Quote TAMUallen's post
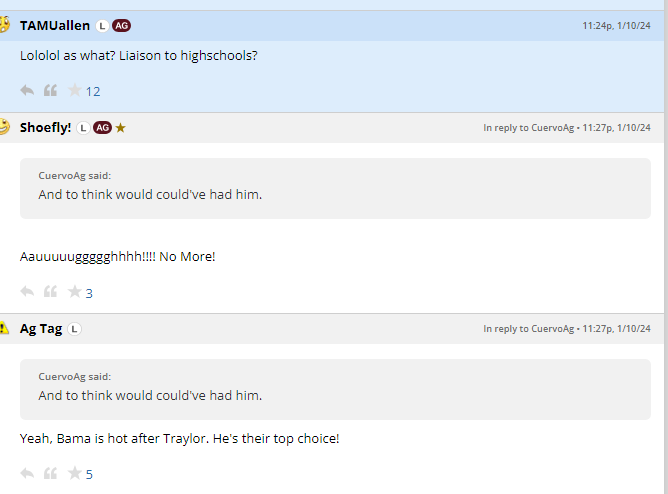668x494 pixels. click(x=50, y=91)
